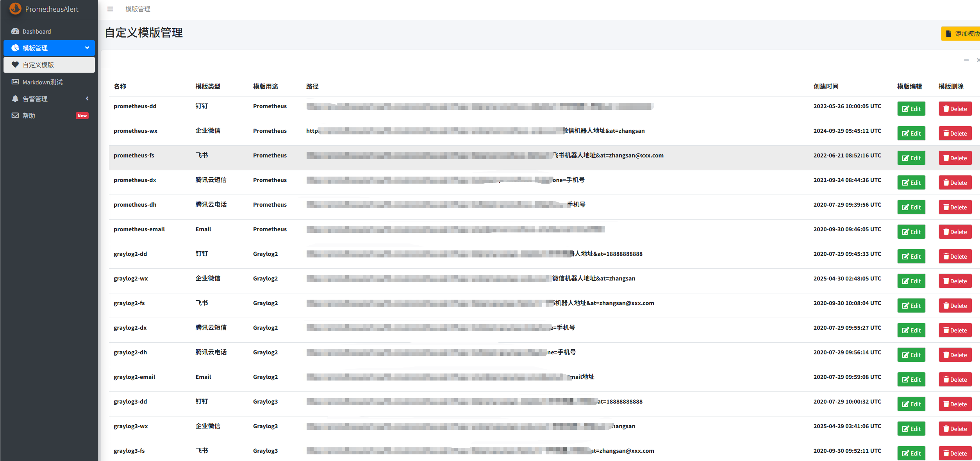Screen dimensions: 980x461
Task: Edit the prometheus-dh template
Action: point(911,207)
